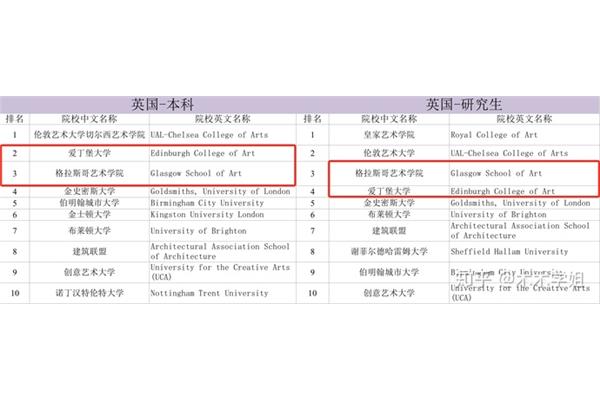This screenshot has height=400, width=600.
Task: Click the 排名 header of 本科 table
Action: 15,119
